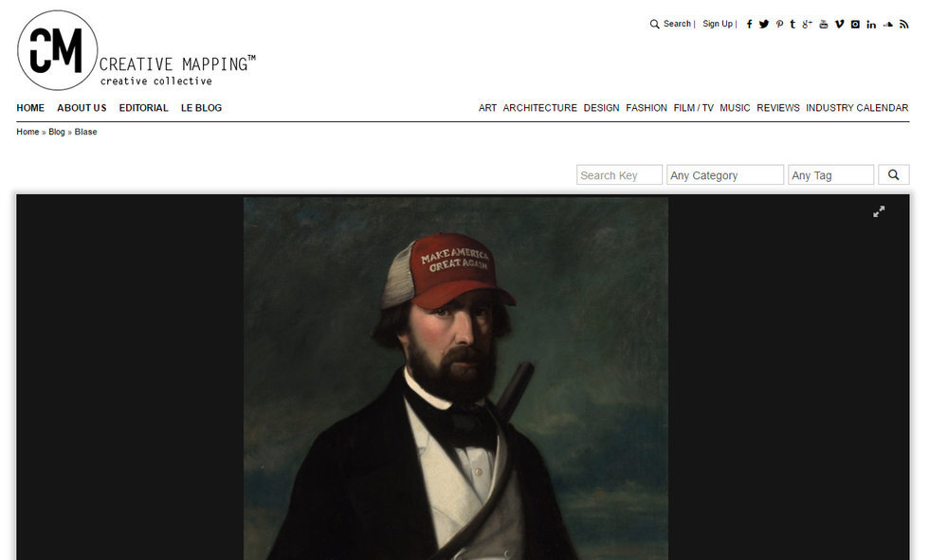Click the Sign Up link
The height and width of the screenshot is (560, 948).
tap(718, 24)
